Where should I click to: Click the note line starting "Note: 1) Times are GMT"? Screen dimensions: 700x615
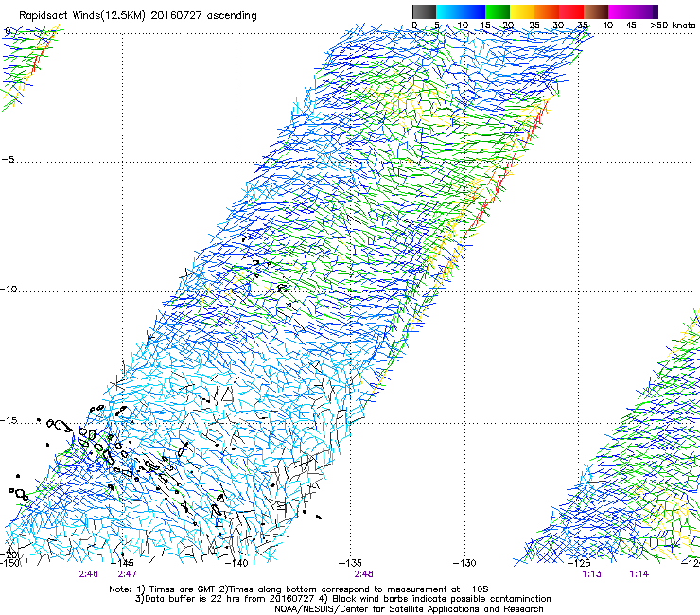point(299,589)
